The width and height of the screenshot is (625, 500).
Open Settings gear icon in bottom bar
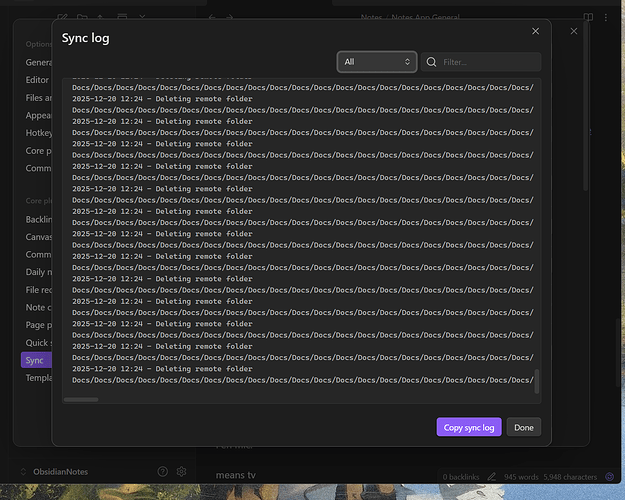[x=182, y=471]
